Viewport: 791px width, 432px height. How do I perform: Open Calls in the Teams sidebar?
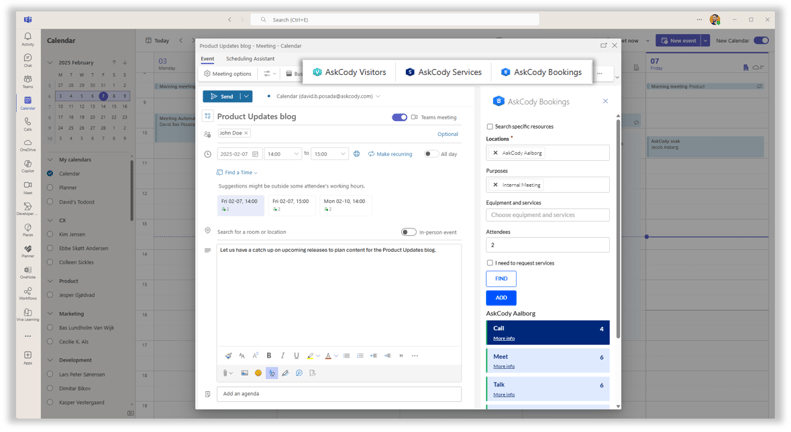(x=28, y=124)
